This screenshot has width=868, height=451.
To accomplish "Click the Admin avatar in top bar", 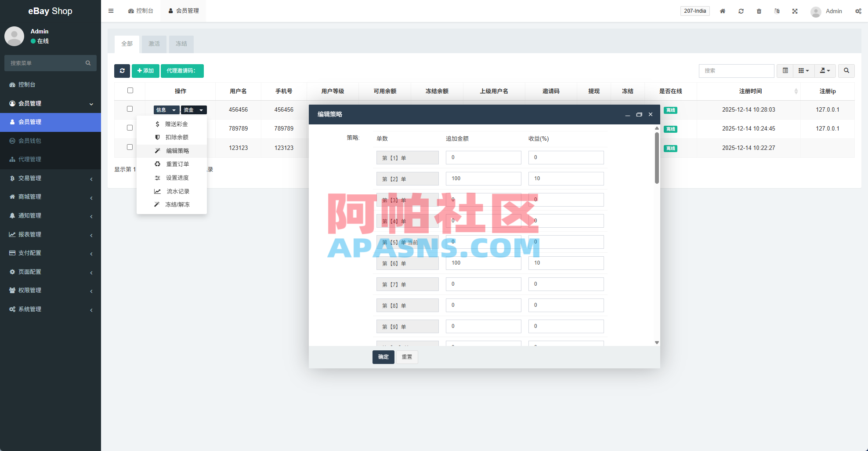I will click(816, 11).
